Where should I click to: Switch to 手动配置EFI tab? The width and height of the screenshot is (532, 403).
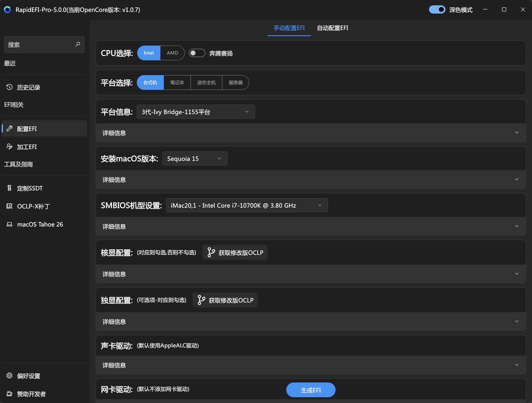289,28
